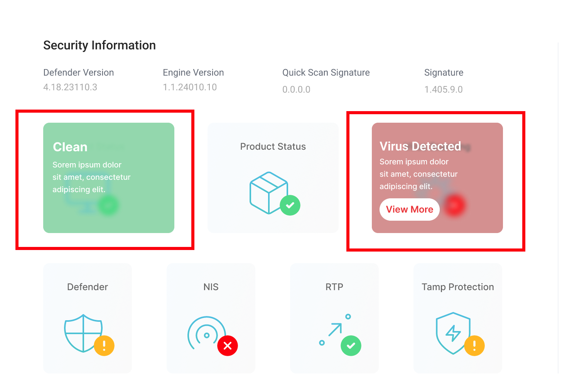This screenshot has height=392, width=567.
Task: Click the green check badge on Product Status
Action: coord(290,205)
